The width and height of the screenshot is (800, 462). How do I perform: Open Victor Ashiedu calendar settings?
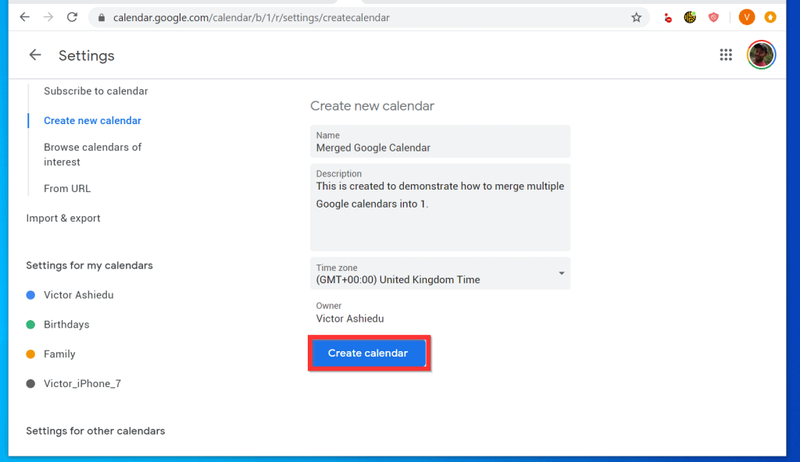coord(79,295)
